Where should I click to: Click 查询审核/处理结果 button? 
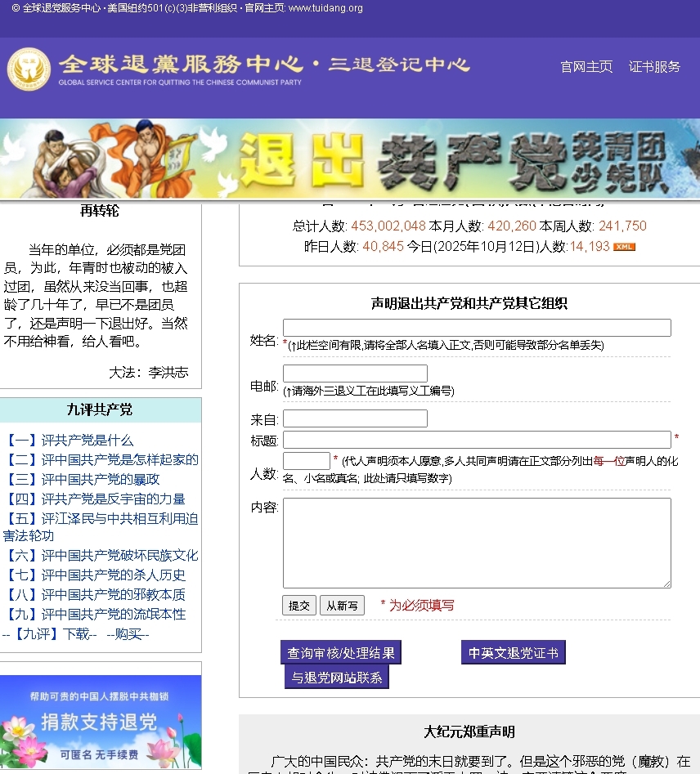340,652
